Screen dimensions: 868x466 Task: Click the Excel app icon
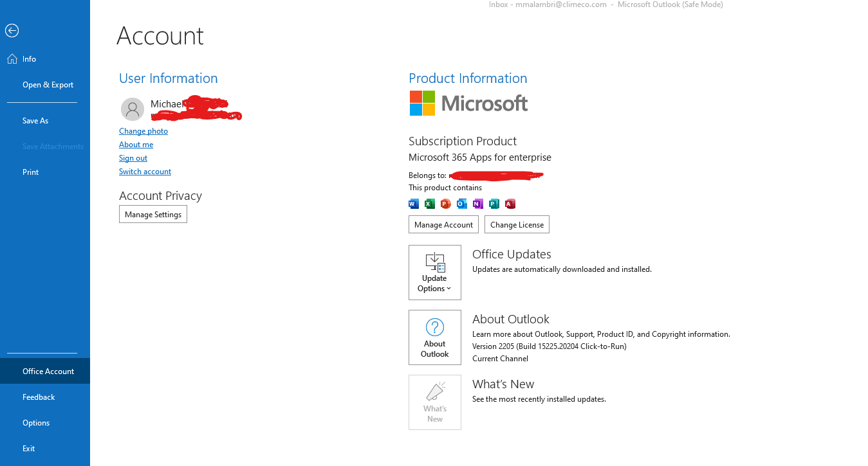coord(430,204)
